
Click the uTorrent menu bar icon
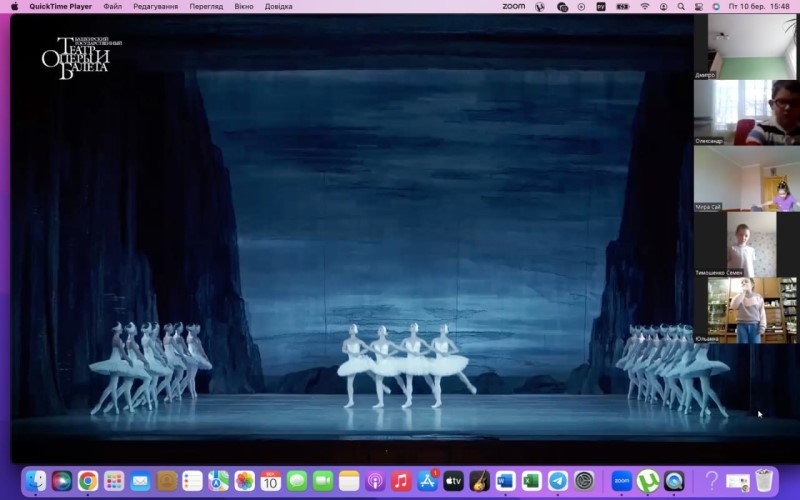(540, 7)
